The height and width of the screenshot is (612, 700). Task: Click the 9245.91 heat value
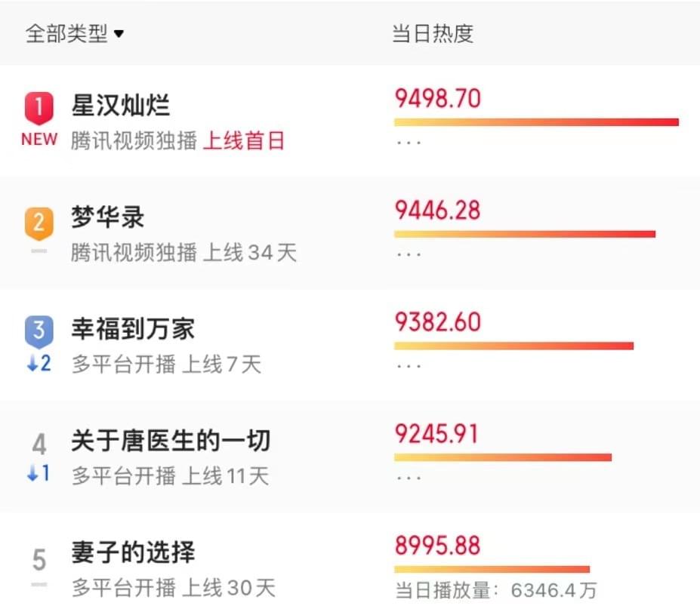click(437, 434)
